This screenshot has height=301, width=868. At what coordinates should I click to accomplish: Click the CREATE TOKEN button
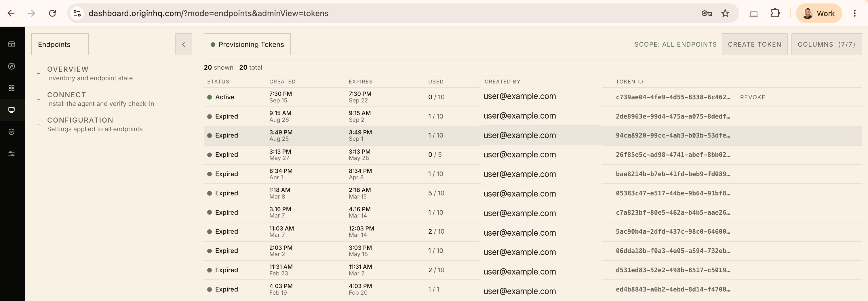tap(754, 44)
